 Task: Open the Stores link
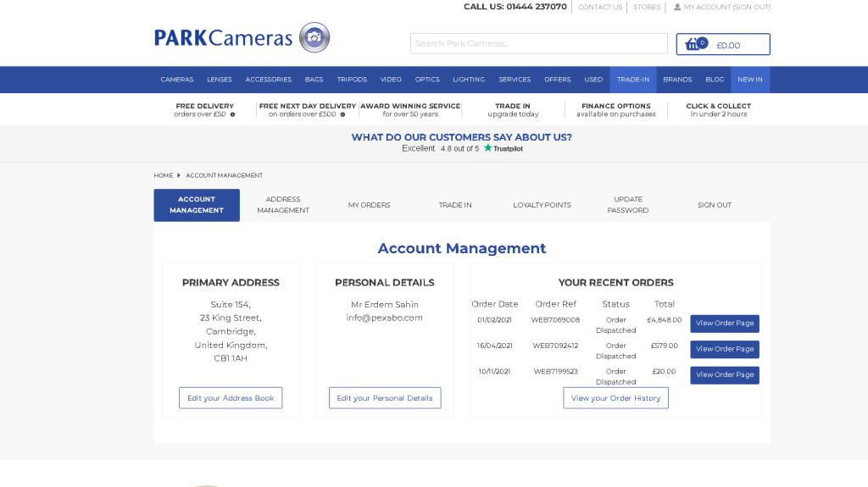tap(647, 7)
